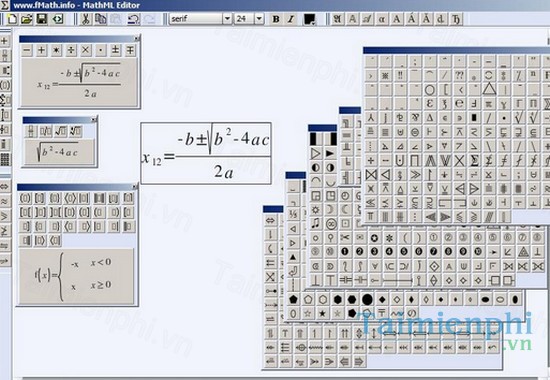
Task: Select the Fraktur letter style icon
Action: [337, 19]
